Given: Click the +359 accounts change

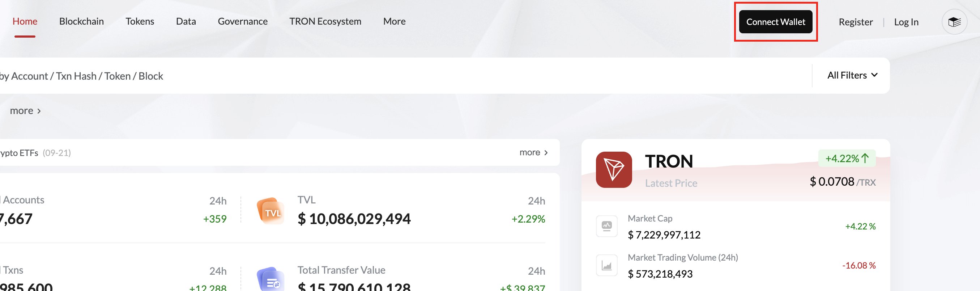Looking at the screenshot, I should click(x=214, y=219).
